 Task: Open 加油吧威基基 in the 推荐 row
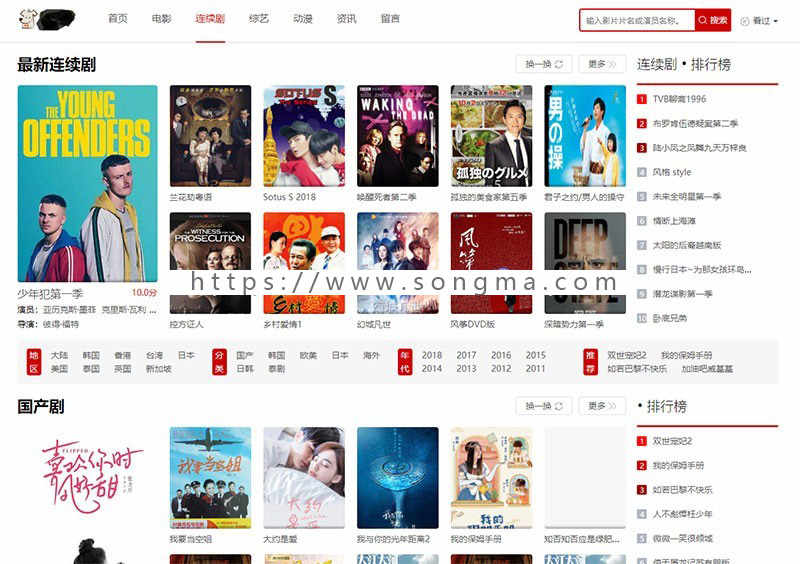coord(707,369)
